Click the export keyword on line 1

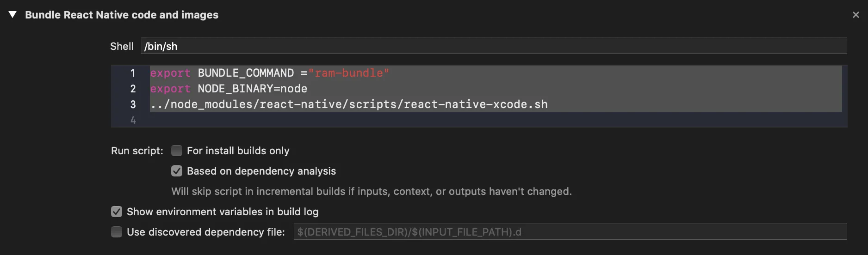click(x=170, y=73)
